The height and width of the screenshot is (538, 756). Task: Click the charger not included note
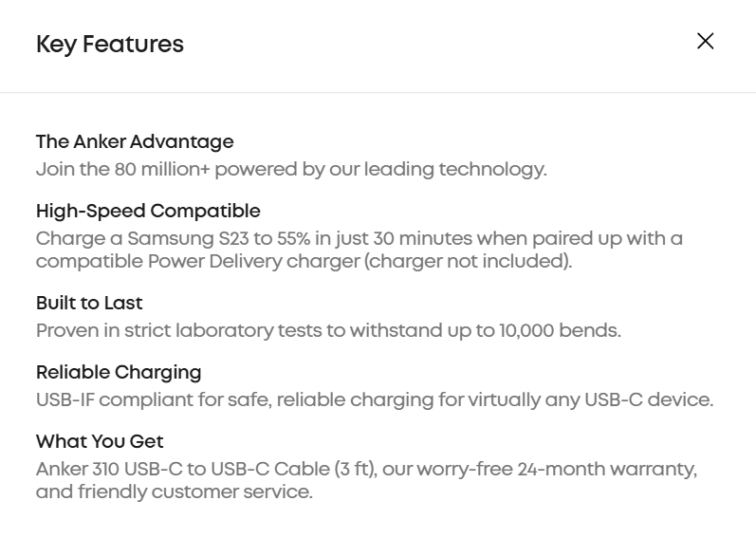tap(469, 261)
